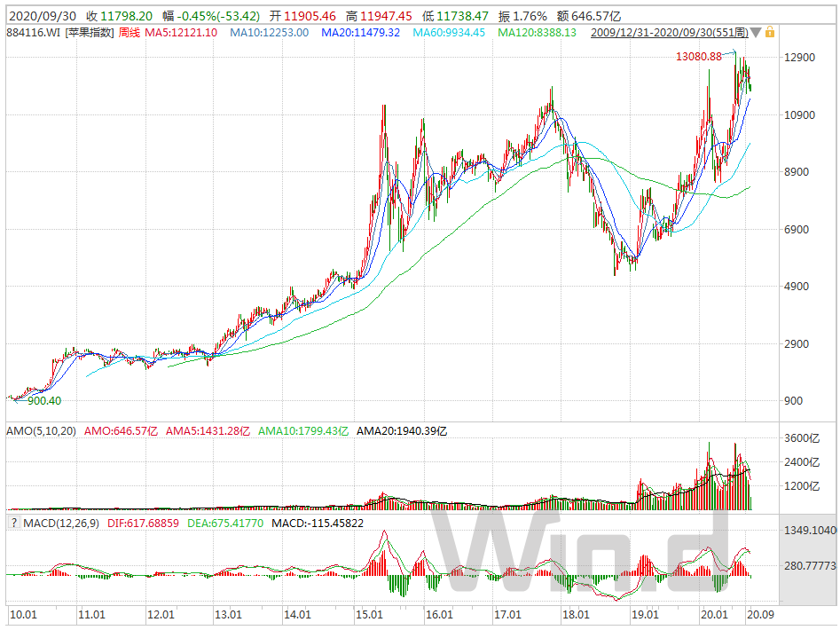Click the 15.01 date tick on time axis

click(370, 614)
